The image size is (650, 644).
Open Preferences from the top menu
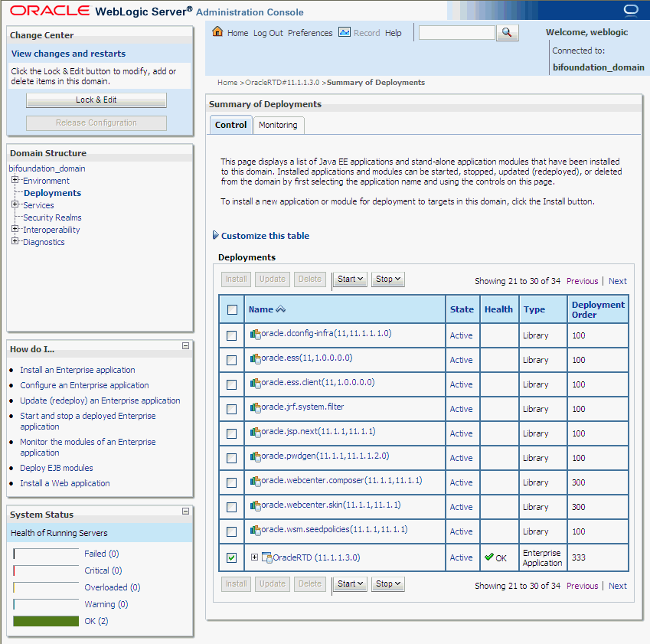[x=310, y=33]
